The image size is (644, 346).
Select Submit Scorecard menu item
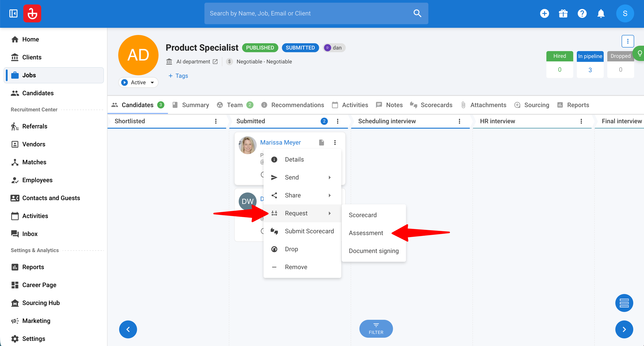click(x=302, y=231)
